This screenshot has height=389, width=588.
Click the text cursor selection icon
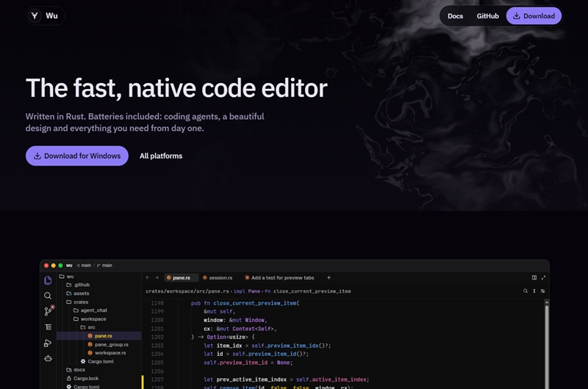coord(534,290)
